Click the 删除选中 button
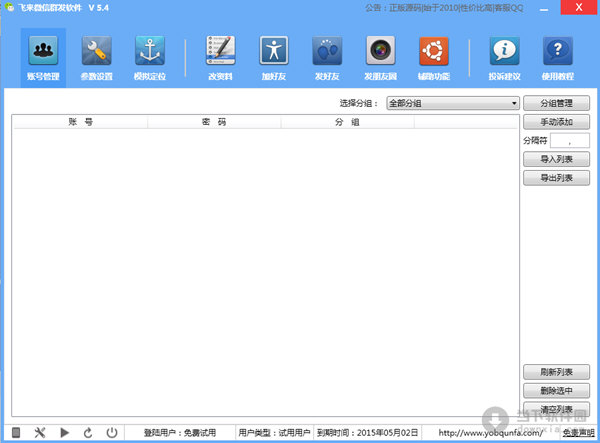 (556, 391)
